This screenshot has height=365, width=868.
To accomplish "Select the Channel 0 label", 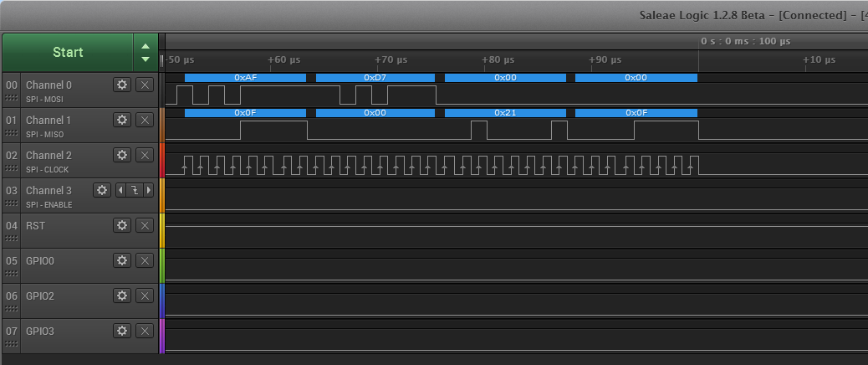I will [49, 85].
